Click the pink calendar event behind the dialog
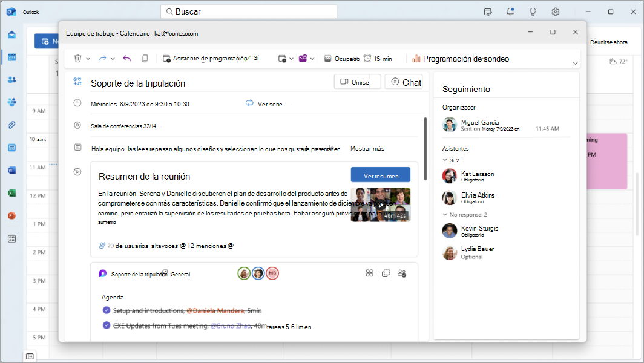644x363 pixels. tap(607, 161)
